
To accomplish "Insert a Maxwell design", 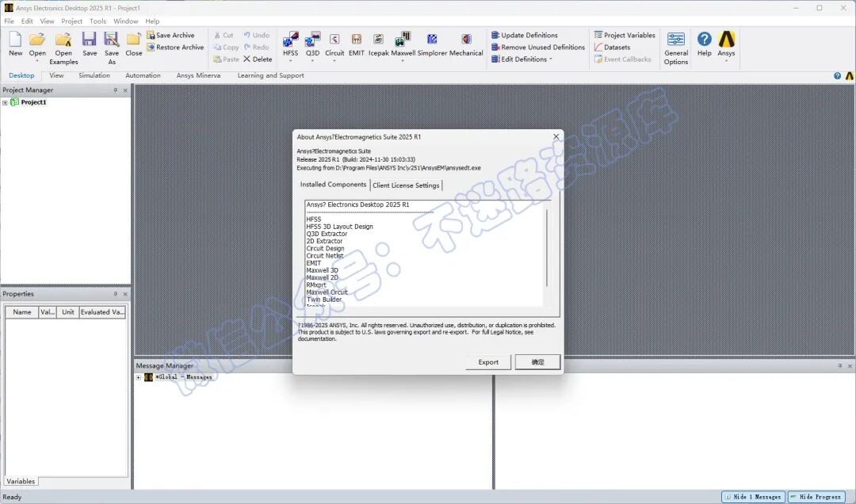I will pyautogui.click(x=403, y=43).
